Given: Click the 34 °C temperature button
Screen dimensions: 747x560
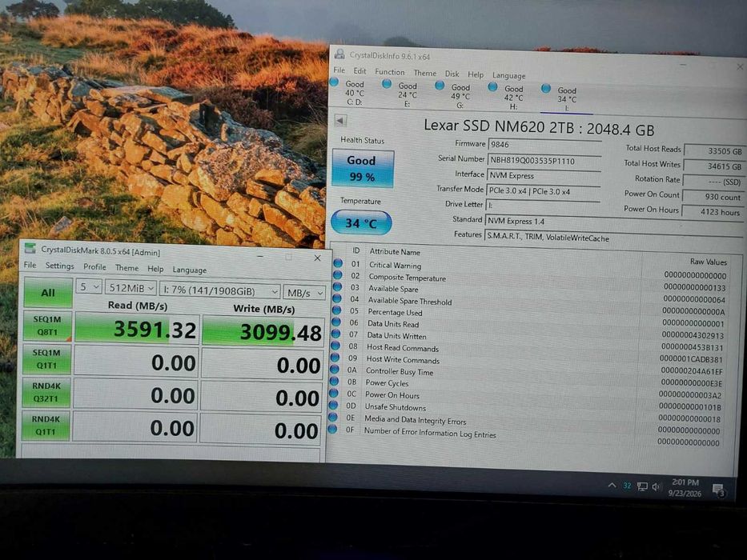Looking at the screenshot, I should (361, 223).
